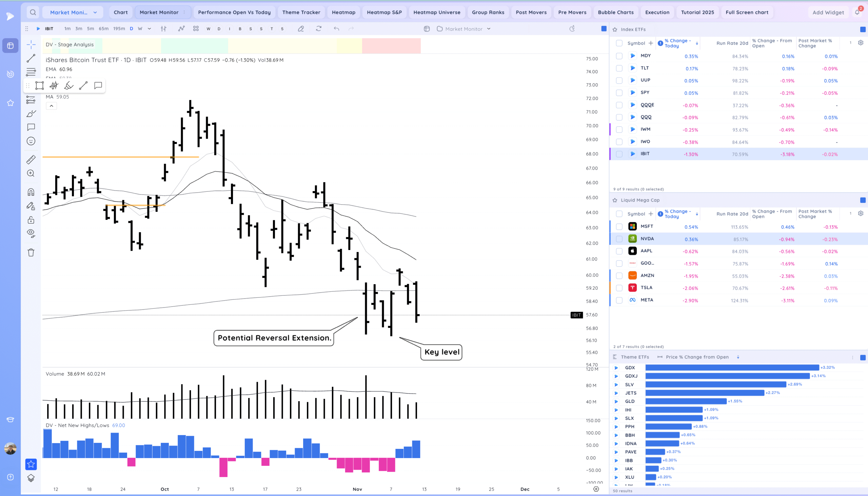Select the 65m timeframe button
The height and width of the screenshot is (496, 868).
104,29
